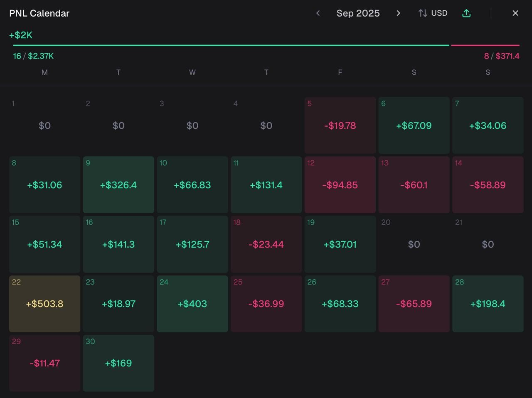Click September 30 day with +$169
The image size is (532, 398).
(118, 363)
